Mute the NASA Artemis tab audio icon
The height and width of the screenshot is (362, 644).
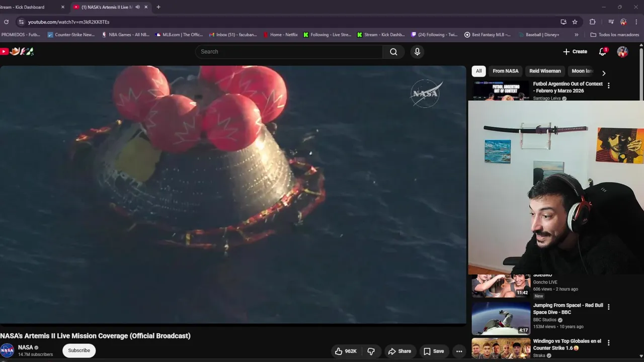tap(137, 7)
